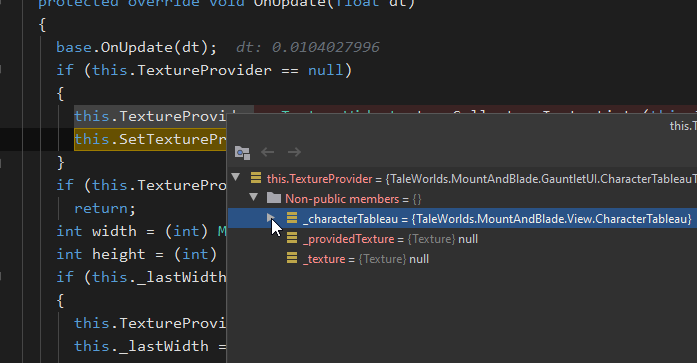The height and width of the screenshot is (363, 697).
Task: Collapse the this.TextureProvider node
Action: point(236,178)
